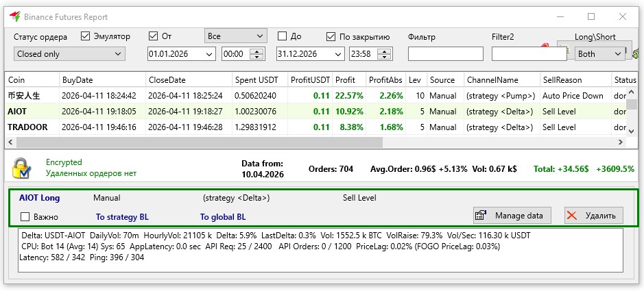Enable the До date checkbox
The height and width of the screenshot is (291, 644).
(282, 36)
